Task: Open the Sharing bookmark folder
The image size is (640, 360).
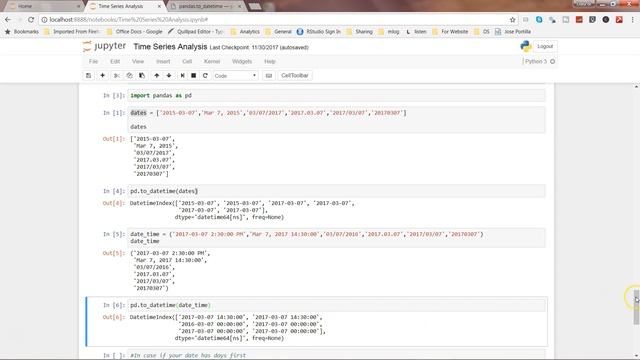Action: [x=360, y=31]
